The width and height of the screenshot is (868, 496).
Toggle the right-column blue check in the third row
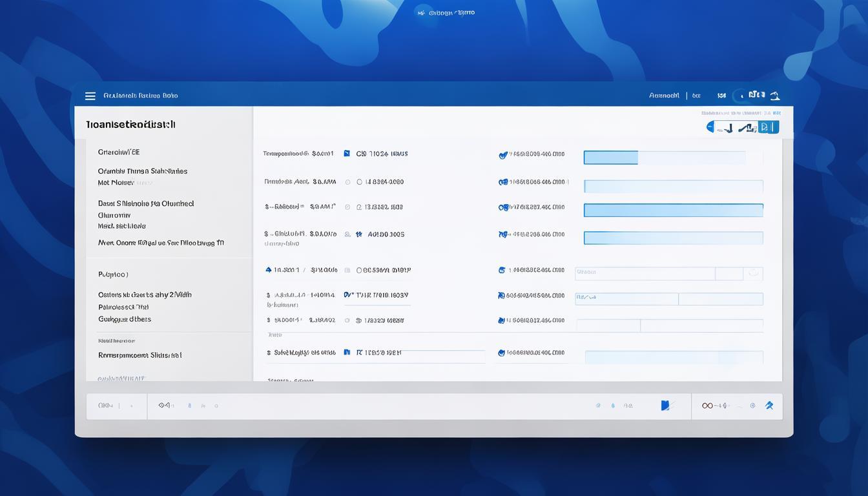click(x=503, y=207)
